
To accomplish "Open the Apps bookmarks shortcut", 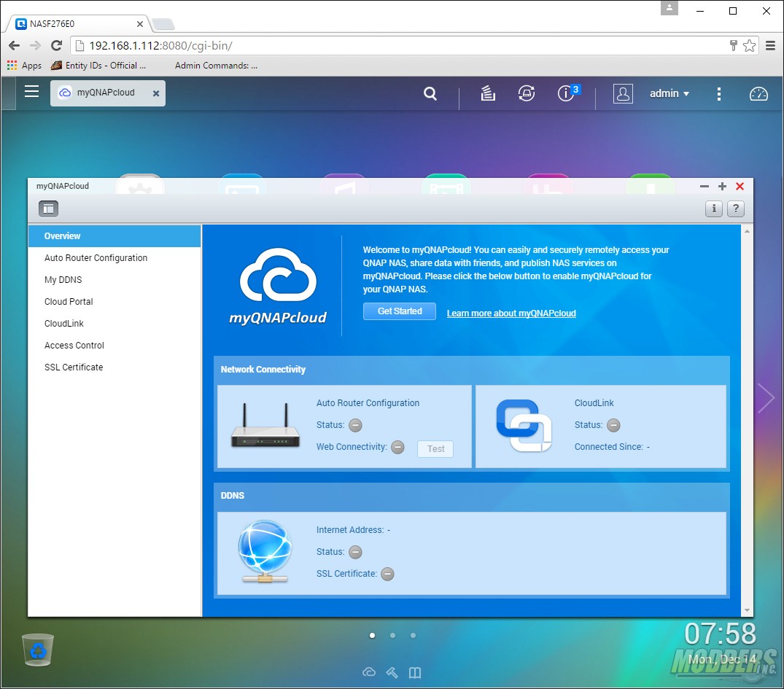I will (25, 66).
